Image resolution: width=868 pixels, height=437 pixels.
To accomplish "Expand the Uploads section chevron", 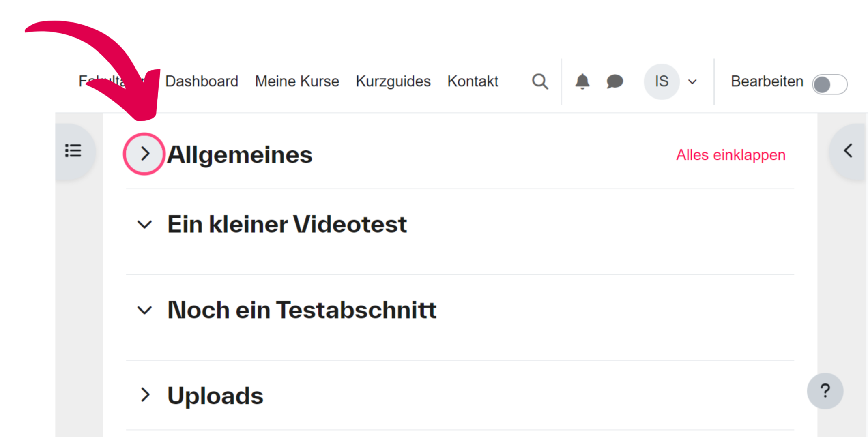I will click(145, 395).
